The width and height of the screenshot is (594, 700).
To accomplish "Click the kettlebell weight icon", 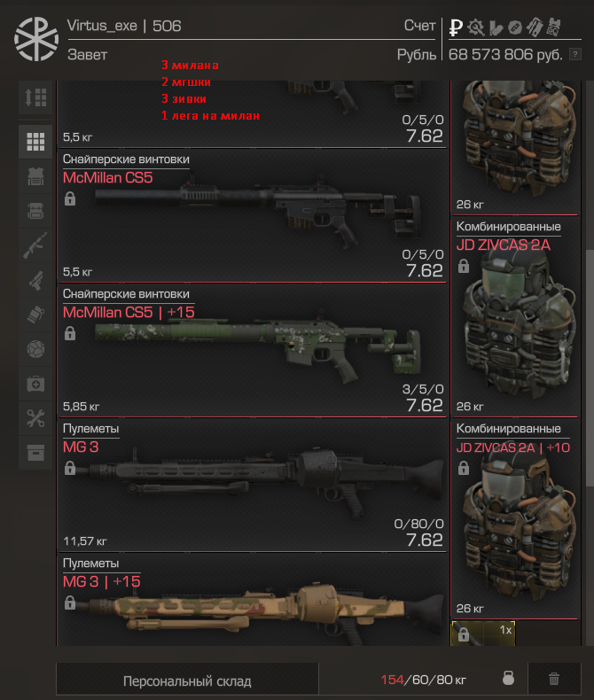I will (x=508, y=678).
